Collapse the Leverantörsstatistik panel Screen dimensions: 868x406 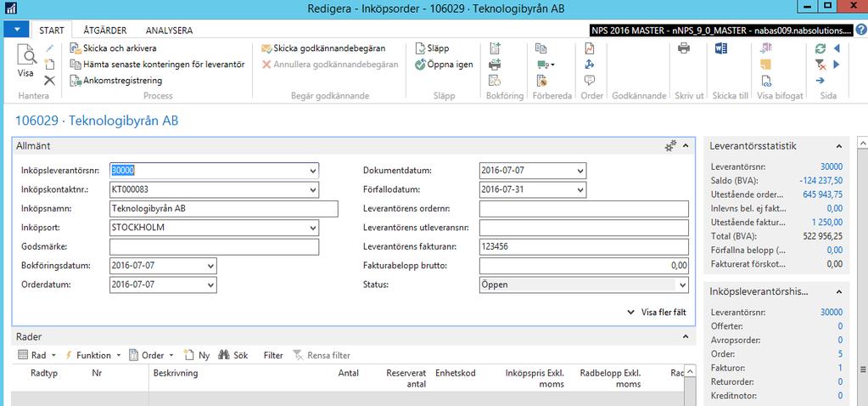838,146
